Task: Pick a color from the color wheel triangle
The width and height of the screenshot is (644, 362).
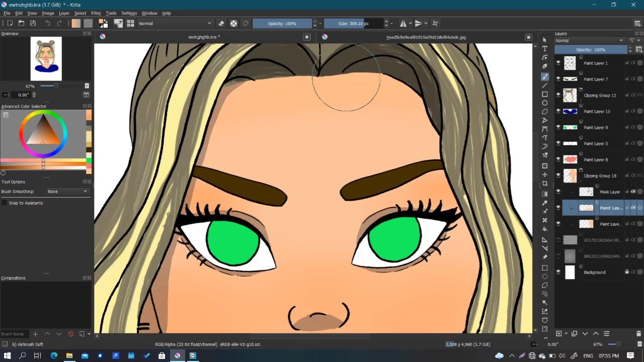Action: point(43,133)
